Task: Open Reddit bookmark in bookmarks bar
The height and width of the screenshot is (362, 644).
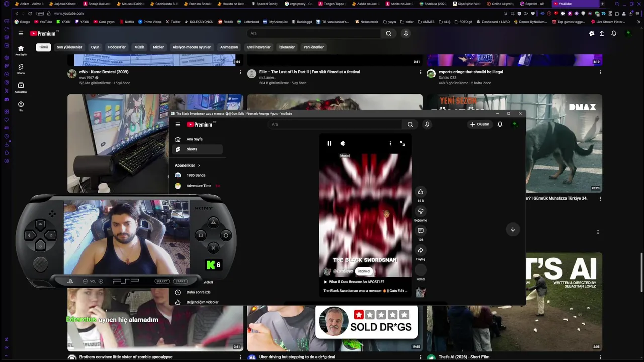Action: tap(226, 22)
